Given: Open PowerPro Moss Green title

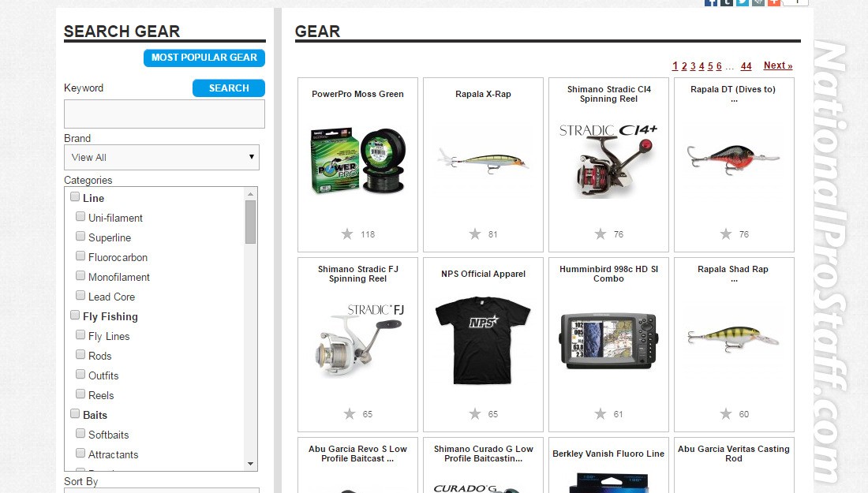Looking at the screenshot, I should 357,94.
